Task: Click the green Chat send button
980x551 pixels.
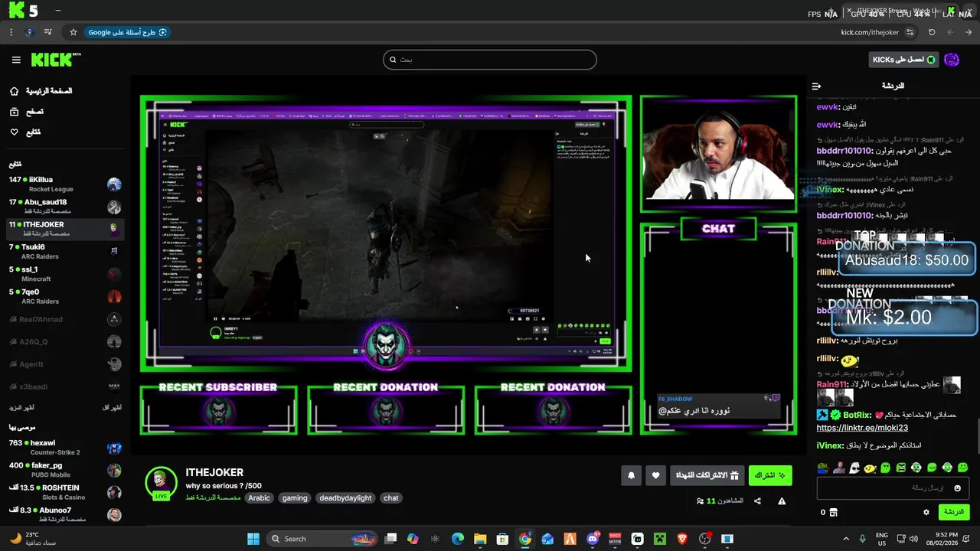Action: coord(953,512)
